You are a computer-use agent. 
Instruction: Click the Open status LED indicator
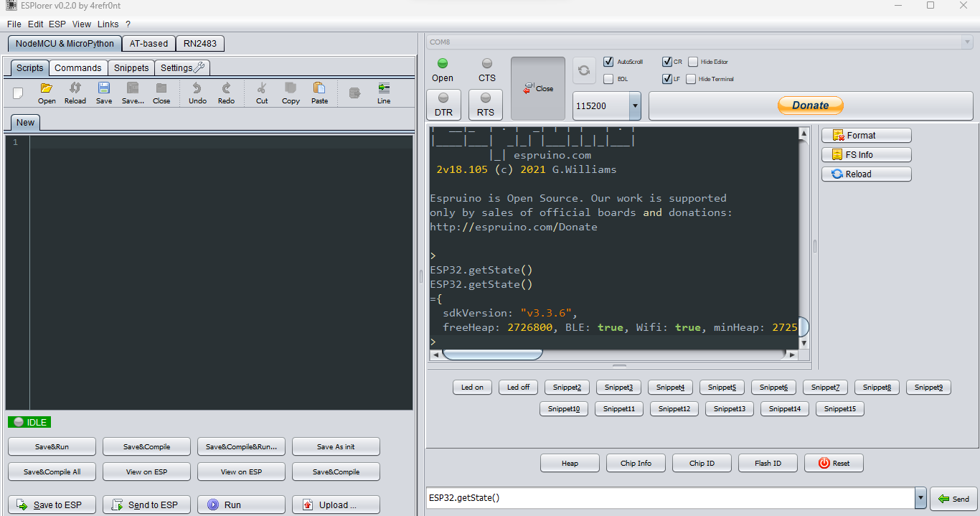coord(443,64)
